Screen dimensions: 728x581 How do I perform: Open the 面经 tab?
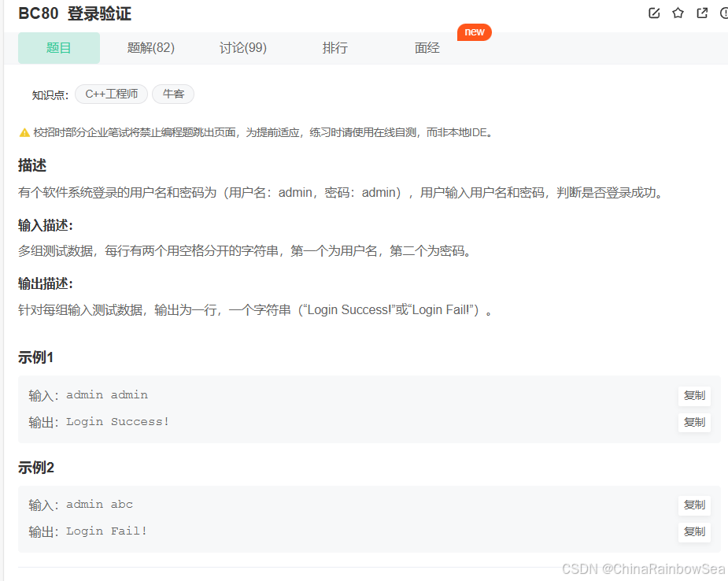tap(427, 48)
